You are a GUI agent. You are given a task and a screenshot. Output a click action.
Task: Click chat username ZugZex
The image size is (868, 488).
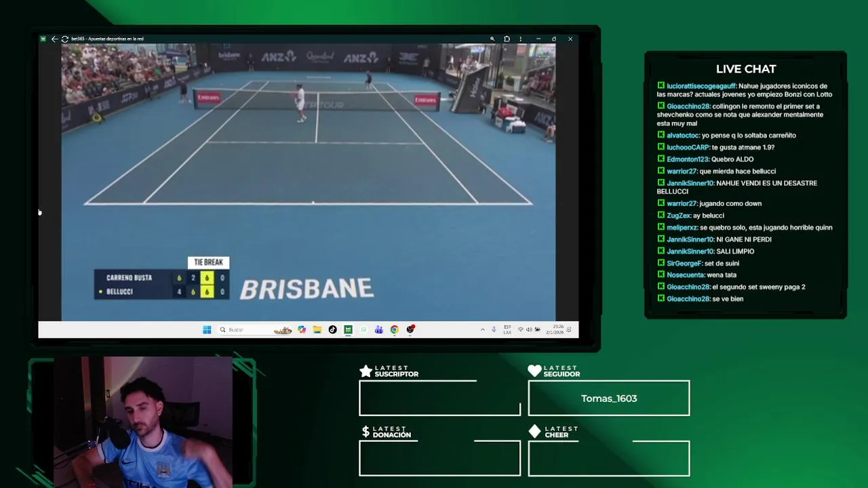[x=678, y=216]
